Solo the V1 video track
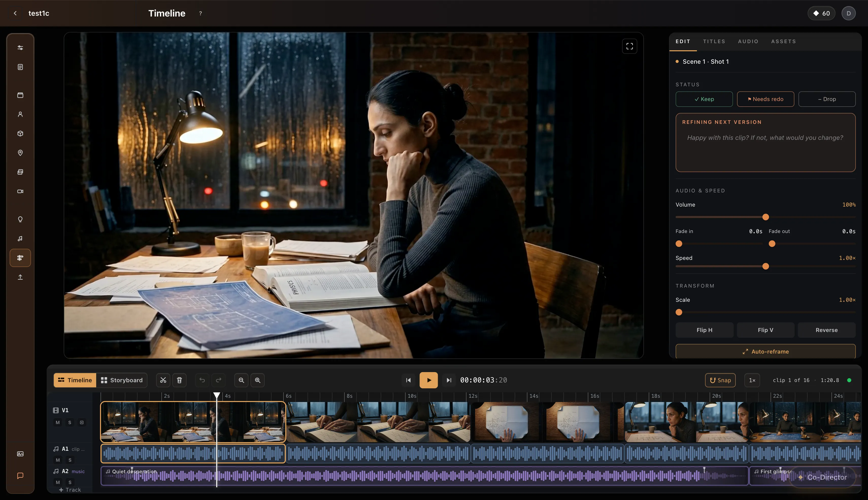The image size is (868, 500). click(70, 422)
